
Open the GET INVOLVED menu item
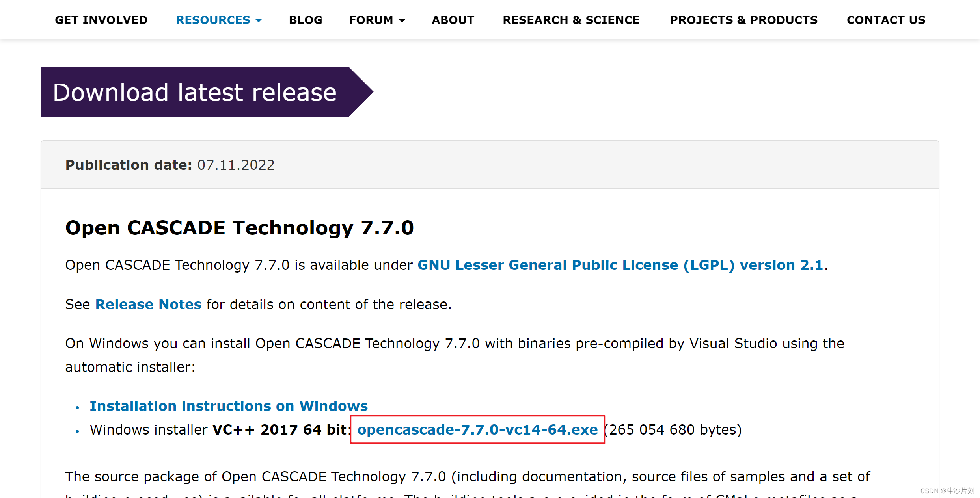click(101, 20)
